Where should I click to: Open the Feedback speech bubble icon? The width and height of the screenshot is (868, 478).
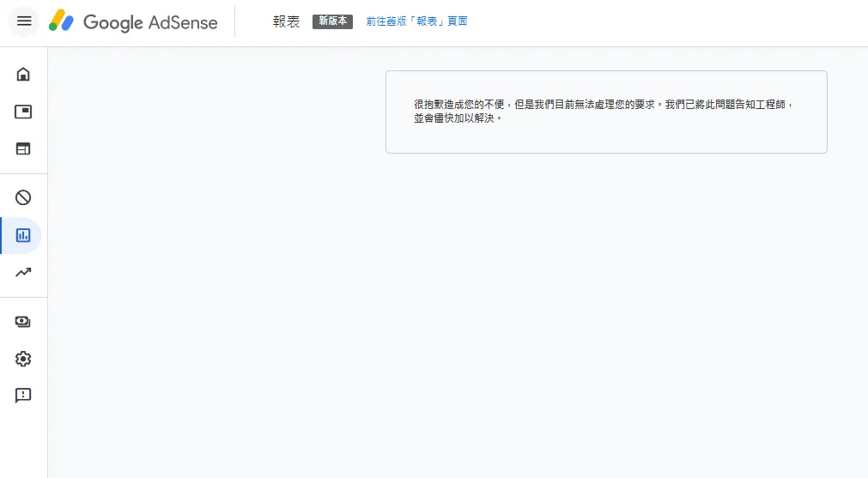pos(23,396)
